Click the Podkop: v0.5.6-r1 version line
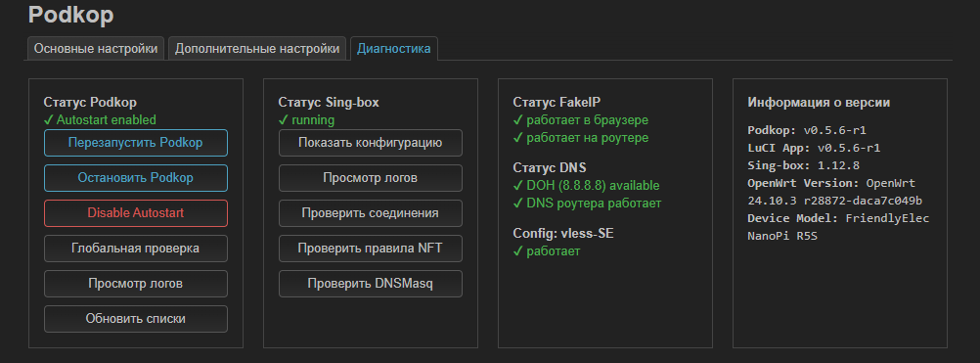Image resolution: width=980 pixels, height=363 pixels. pos(807,130)
